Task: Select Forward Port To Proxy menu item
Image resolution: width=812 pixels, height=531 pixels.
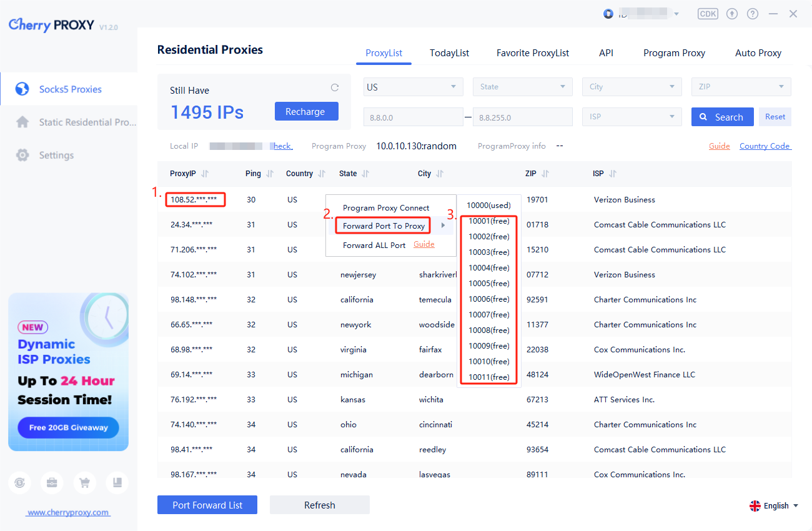Action: pyautogui.click(x=384, y=226)
